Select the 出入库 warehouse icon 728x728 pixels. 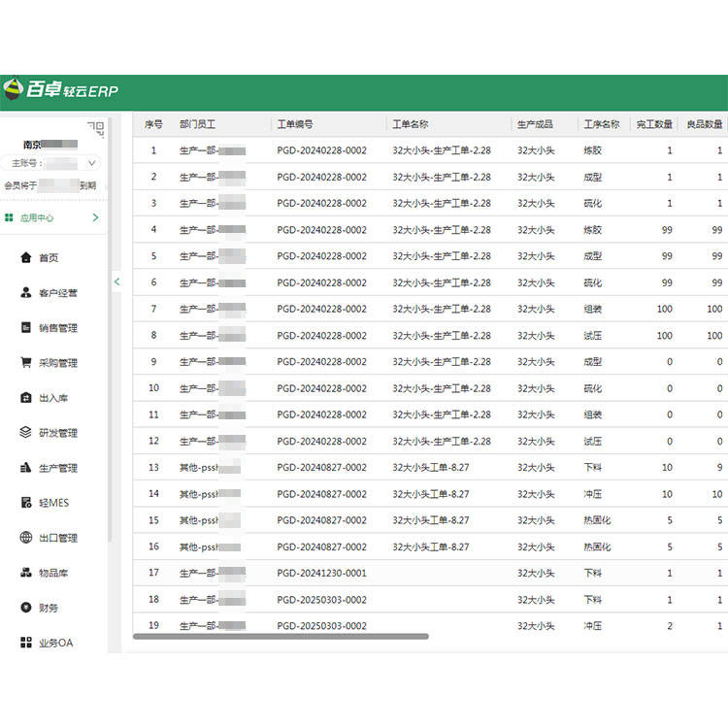coord(26,398)
